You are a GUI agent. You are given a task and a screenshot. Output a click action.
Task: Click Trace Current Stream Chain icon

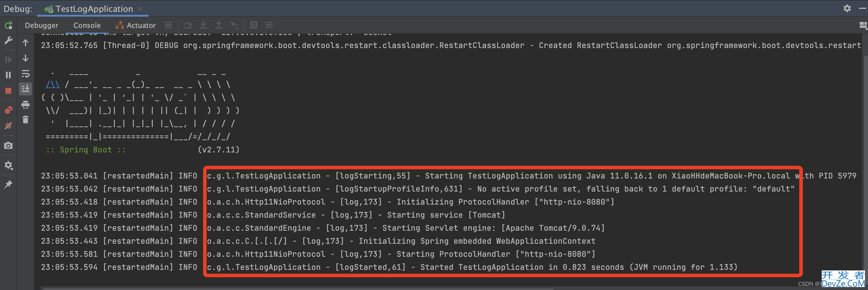(x=269, y=25)
